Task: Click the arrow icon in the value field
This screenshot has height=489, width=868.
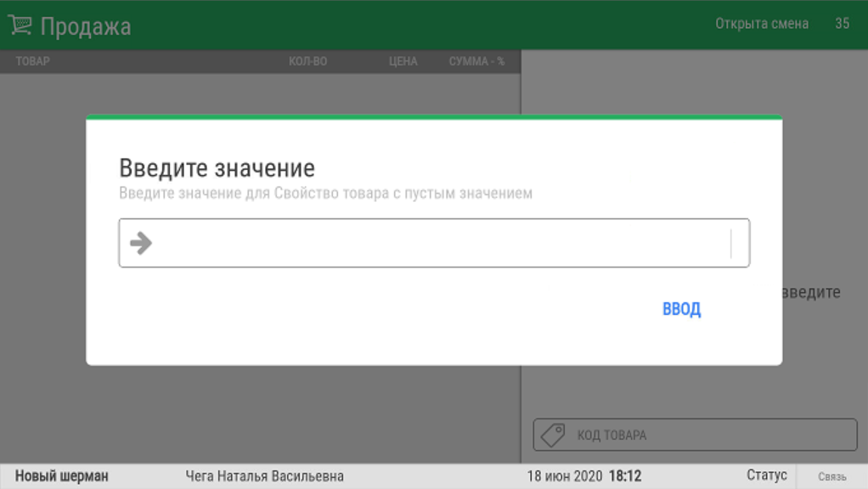Action: [x=141, y=243]
